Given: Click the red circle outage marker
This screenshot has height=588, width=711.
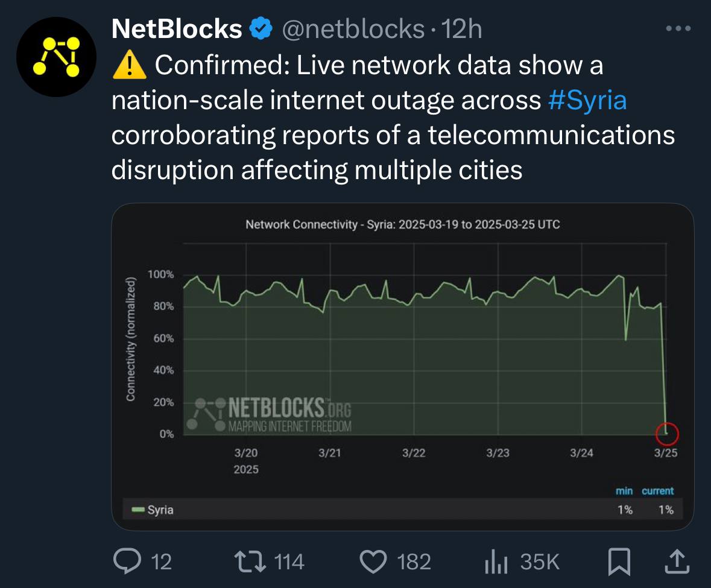Looking at the screenshot, I should click(667, 432).
